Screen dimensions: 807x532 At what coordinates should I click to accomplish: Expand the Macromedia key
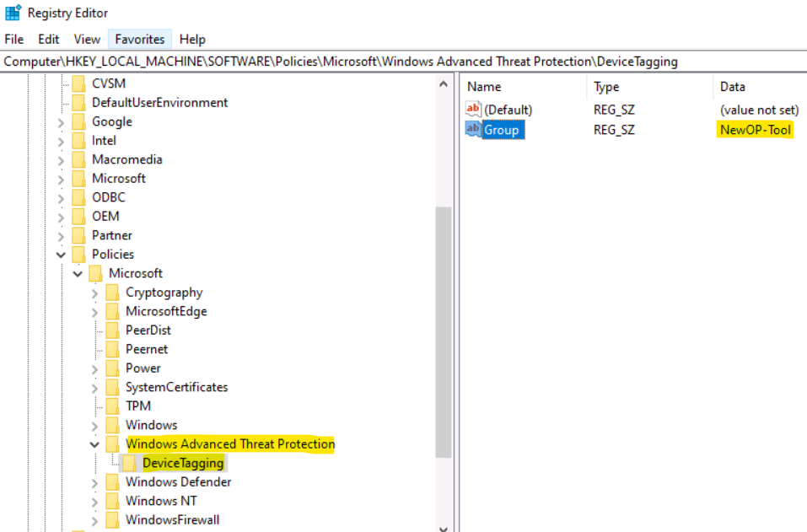pyautogui.click(x=61, y=160)
